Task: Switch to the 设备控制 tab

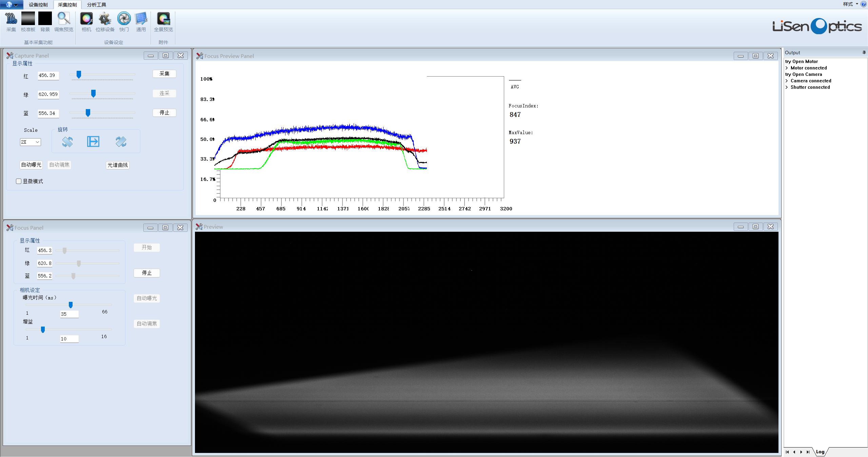Action: tap(38, 5)
